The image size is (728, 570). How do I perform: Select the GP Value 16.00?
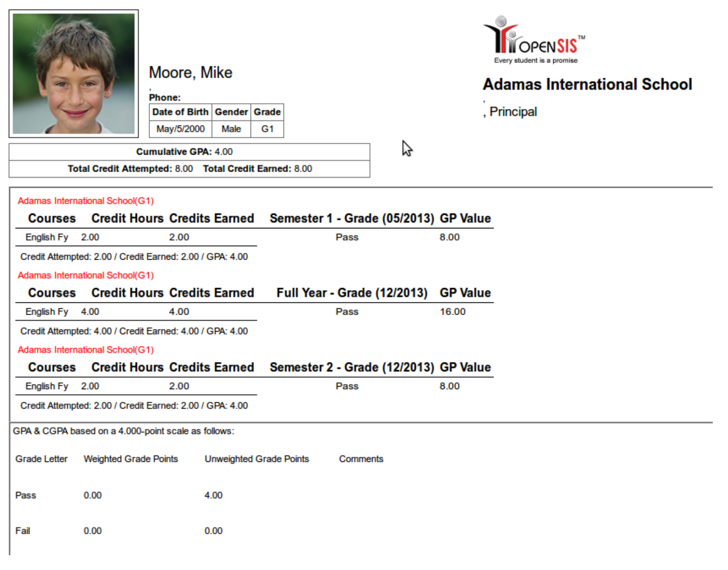(452, 312)
